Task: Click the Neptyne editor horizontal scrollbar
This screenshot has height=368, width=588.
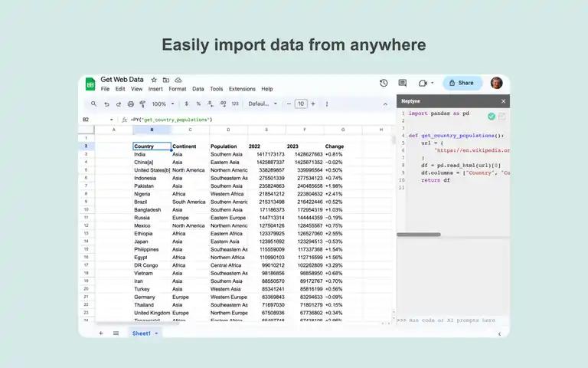Action: pos(419,235)
